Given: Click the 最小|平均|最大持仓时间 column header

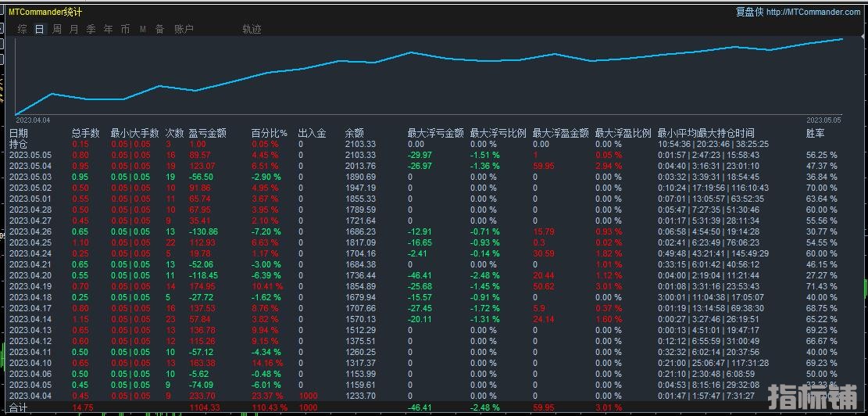Looking at the screenshot, I should coord(705,133).
